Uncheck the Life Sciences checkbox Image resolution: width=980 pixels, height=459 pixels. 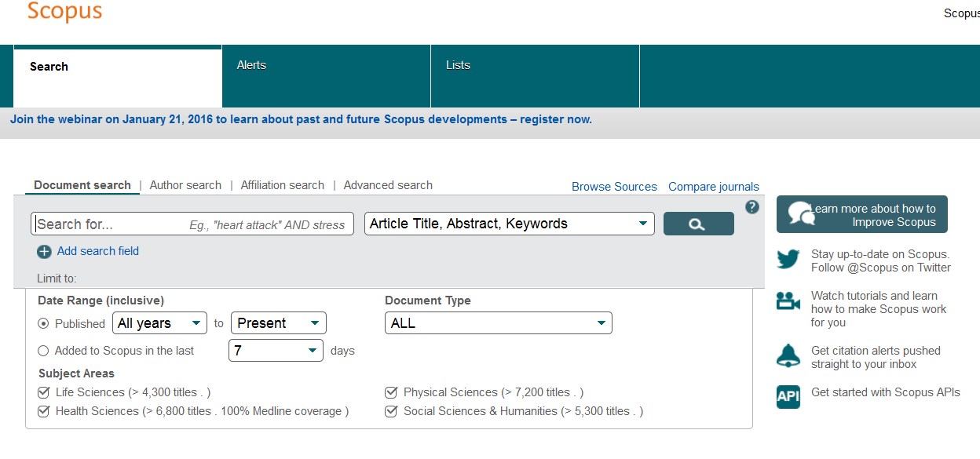[44, 392]
